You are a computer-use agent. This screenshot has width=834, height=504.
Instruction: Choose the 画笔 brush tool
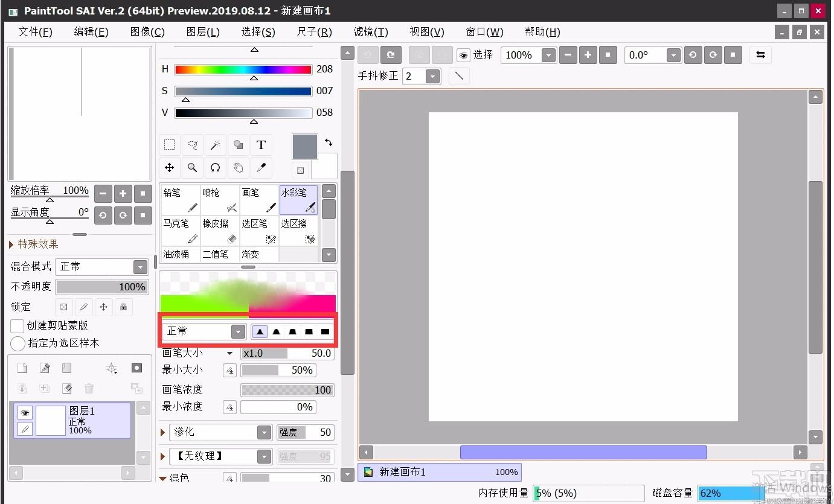[x=259, y=200]
